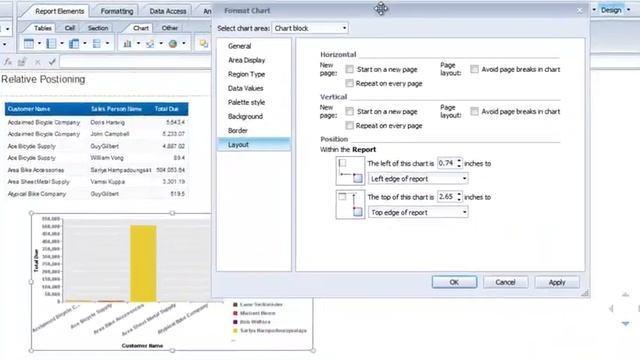Toggle vertical Avoid page breaks in chart
Image resolution: width=640 pixels, height=360 pixels.
pos(474,111)
